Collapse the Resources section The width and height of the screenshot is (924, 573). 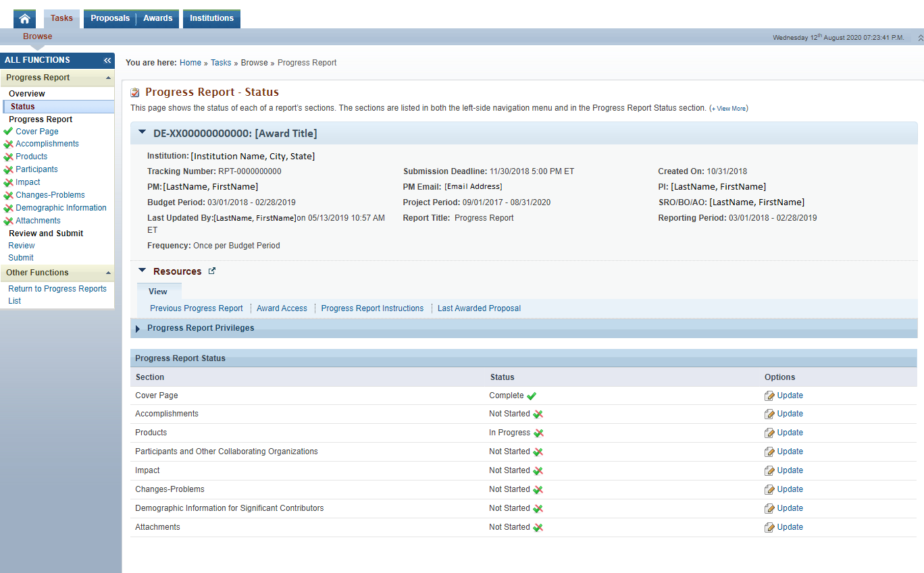[x=142, y=271]
